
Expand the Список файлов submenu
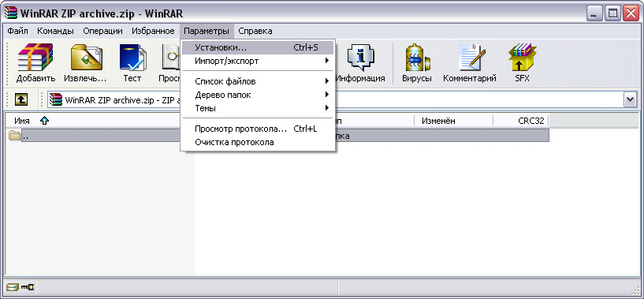pyautogui.click(x=258, y=81)
